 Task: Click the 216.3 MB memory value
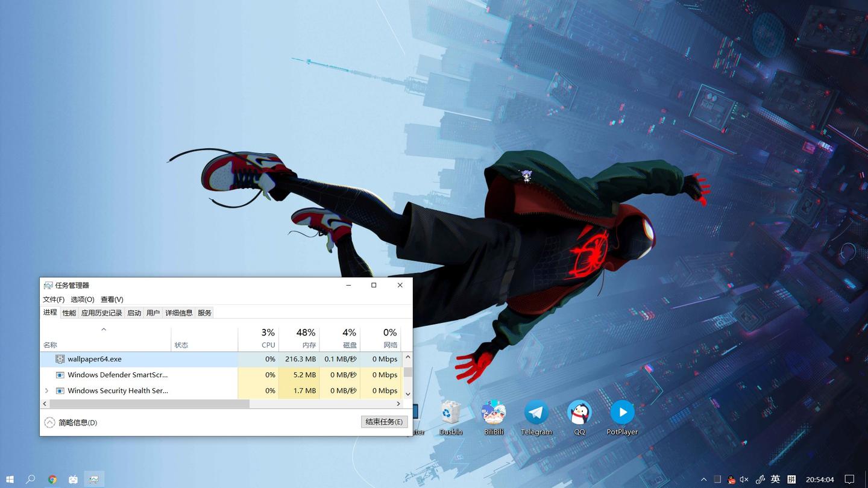pyautogui.click(x=300, y=359)
